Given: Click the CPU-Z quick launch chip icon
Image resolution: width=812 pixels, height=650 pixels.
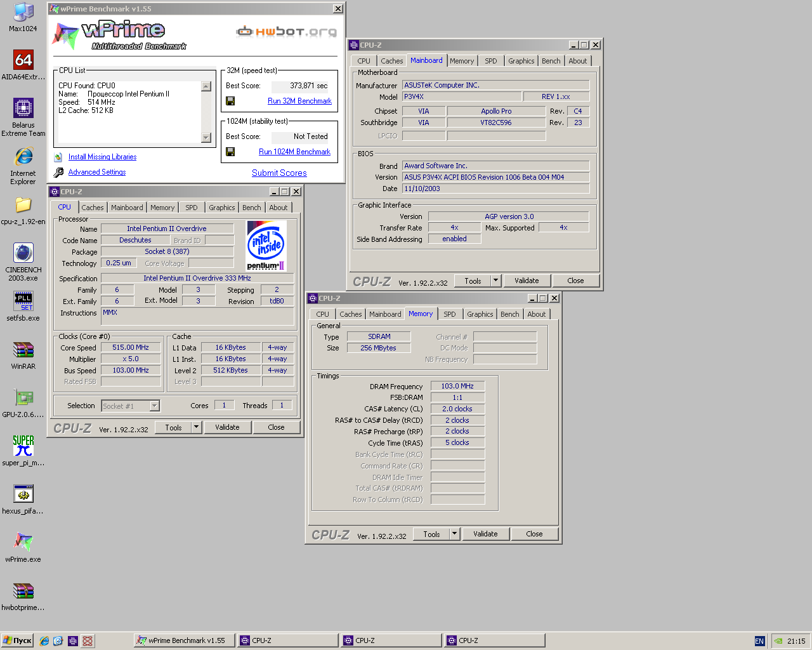Looking at the screenshot, I should [73, 641].
